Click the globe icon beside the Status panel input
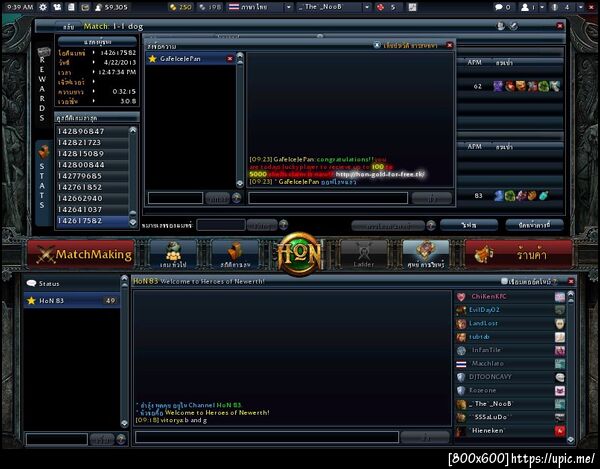The height and width of the screenshot is (469, 600). pyautogui.click(x=121, y=439)
